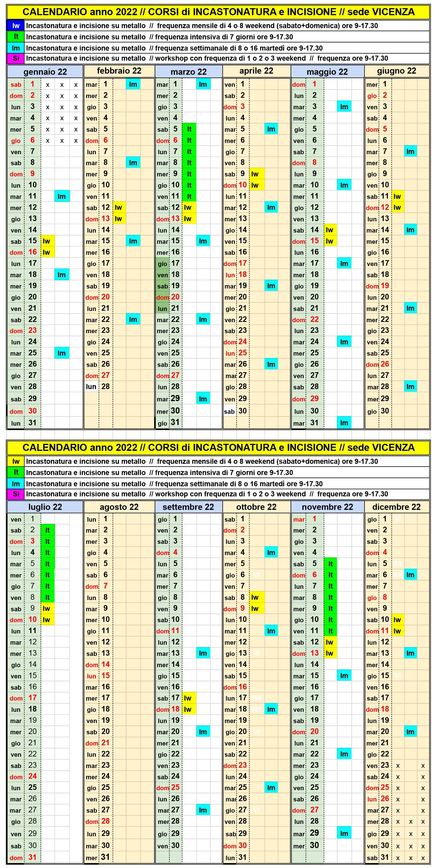Click the Iw cell on sab 15 gennaio
The height and width of the screenshot is (868, 439).
[47, 241]
